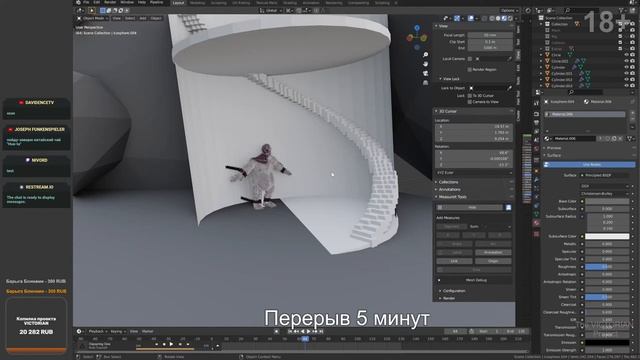Click the Focal Length input field

coord(490,36)
